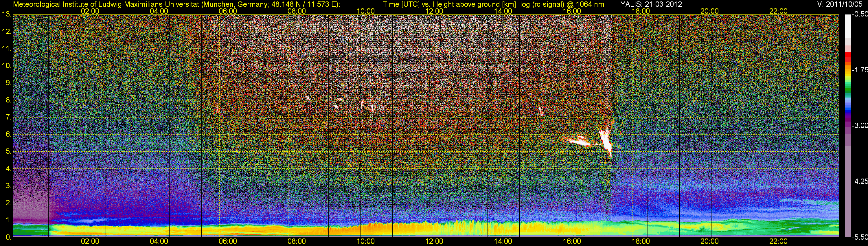
Task: Click "18:00" on the bottom time axis
Action: (x=641, y=241)
